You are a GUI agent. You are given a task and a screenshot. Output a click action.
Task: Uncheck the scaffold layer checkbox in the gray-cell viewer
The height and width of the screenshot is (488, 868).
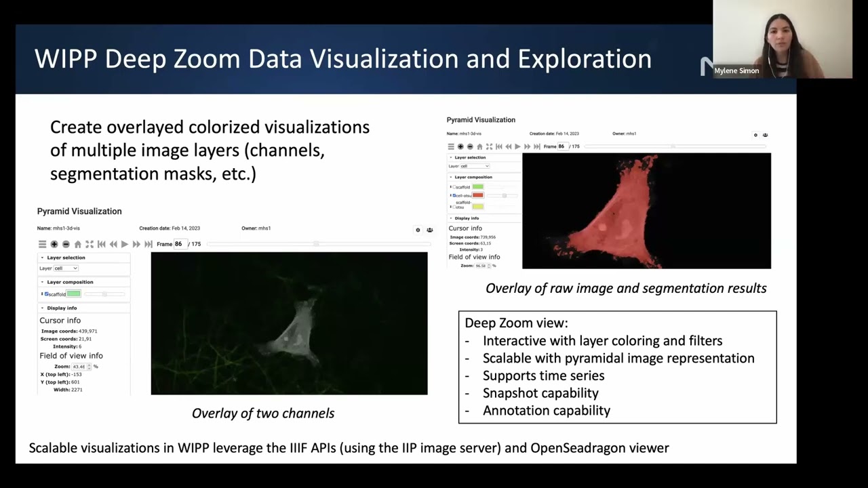[x=46, y=293]
